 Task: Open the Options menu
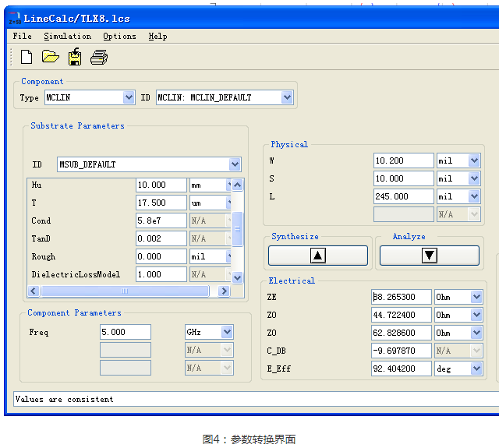coord(119,36)
